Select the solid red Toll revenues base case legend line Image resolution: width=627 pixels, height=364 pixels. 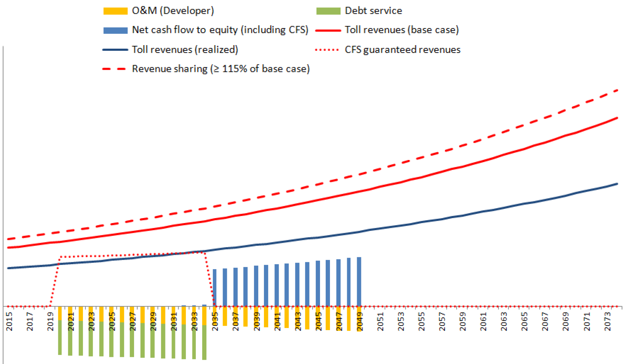click(x=328, y=30)
